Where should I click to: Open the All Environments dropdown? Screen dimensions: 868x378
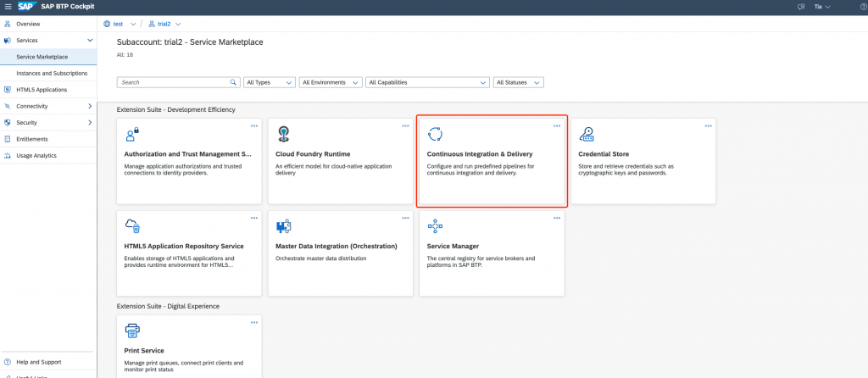[331, 82]
